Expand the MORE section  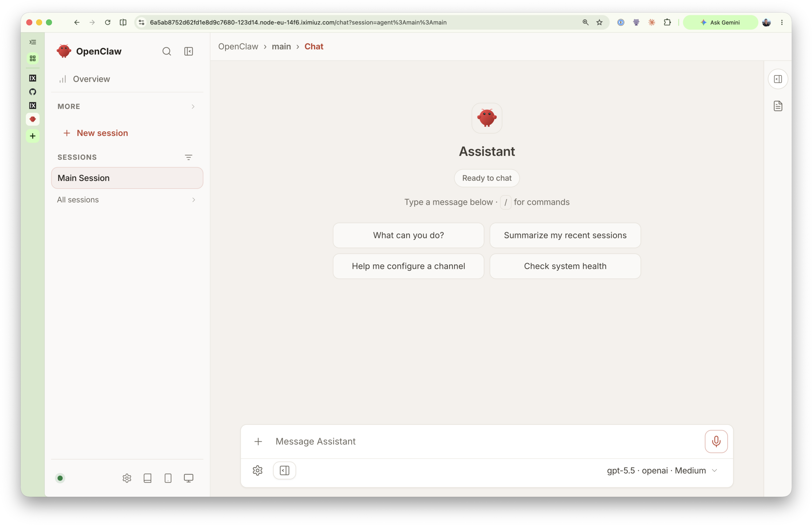tap(127, 106)
